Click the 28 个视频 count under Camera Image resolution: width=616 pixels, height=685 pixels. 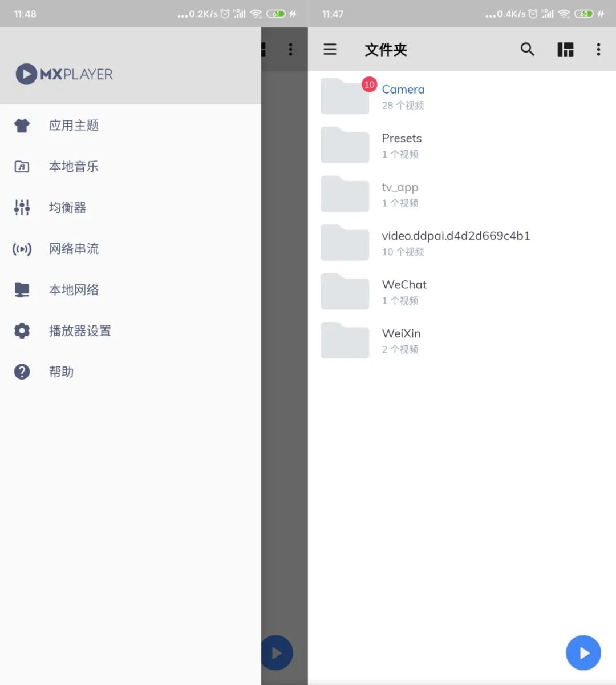403,106
